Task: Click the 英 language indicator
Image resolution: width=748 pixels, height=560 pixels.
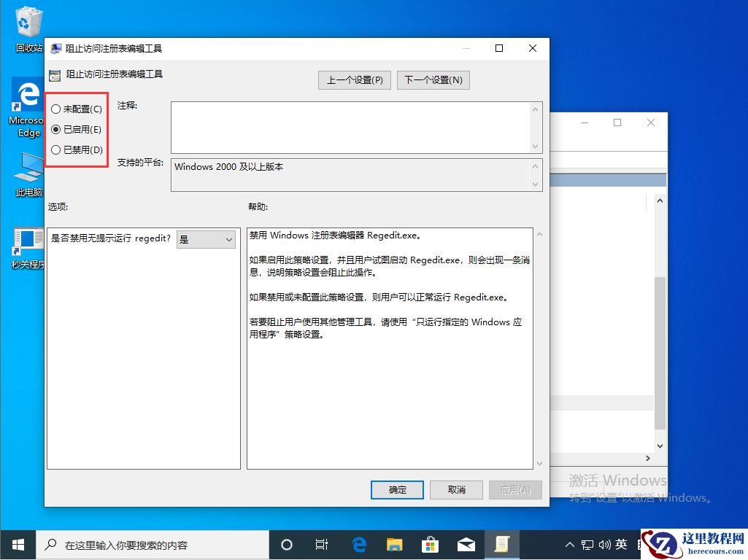Action: click(621, 544)
